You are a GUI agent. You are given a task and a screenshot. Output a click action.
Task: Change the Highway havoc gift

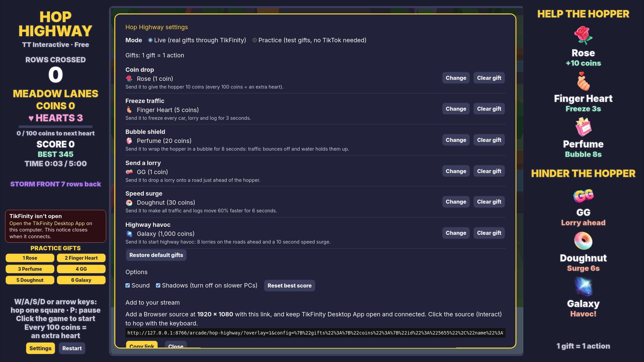pyautogui.click(x=456, y=233)
